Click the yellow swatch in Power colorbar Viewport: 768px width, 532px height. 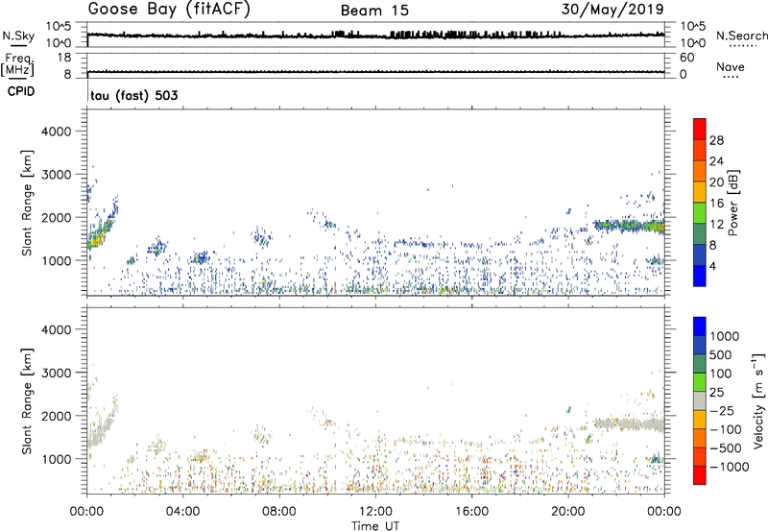click(700, 192)
